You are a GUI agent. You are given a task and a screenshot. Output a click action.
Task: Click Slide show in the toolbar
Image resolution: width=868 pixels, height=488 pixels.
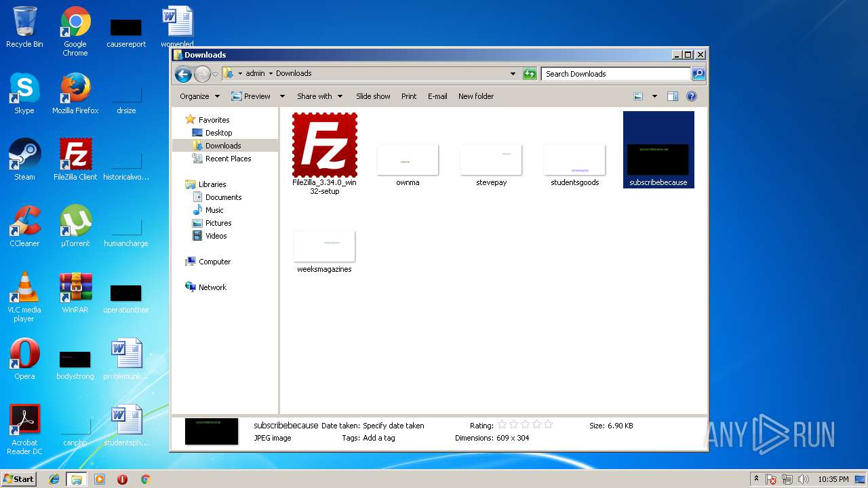click(373, 96)
